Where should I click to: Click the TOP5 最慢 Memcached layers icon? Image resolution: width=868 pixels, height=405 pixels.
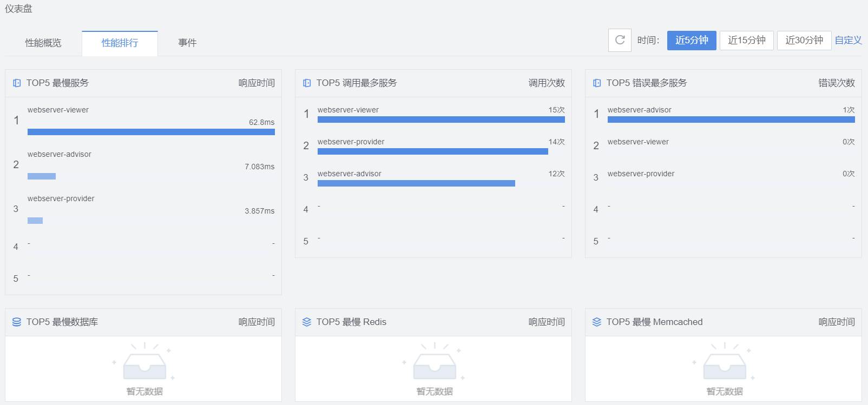[x=597, y=322]
